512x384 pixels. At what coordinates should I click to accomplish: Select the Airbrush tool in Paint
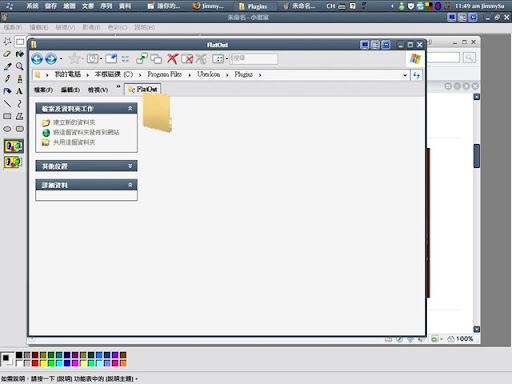pos(7,91)
